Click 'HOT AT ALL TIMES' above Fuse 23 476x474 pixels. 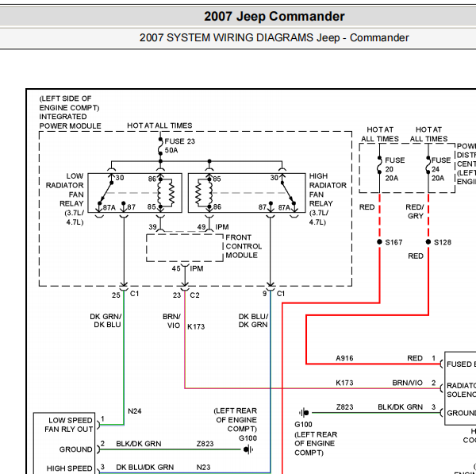pyautogui.click(x=159, y=125)
